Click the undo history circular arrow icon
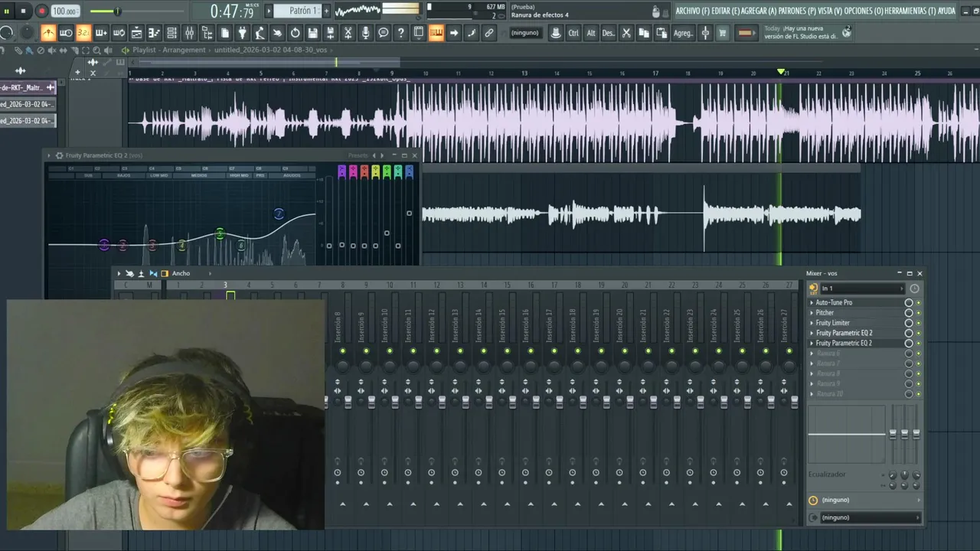 pos(296,33)
